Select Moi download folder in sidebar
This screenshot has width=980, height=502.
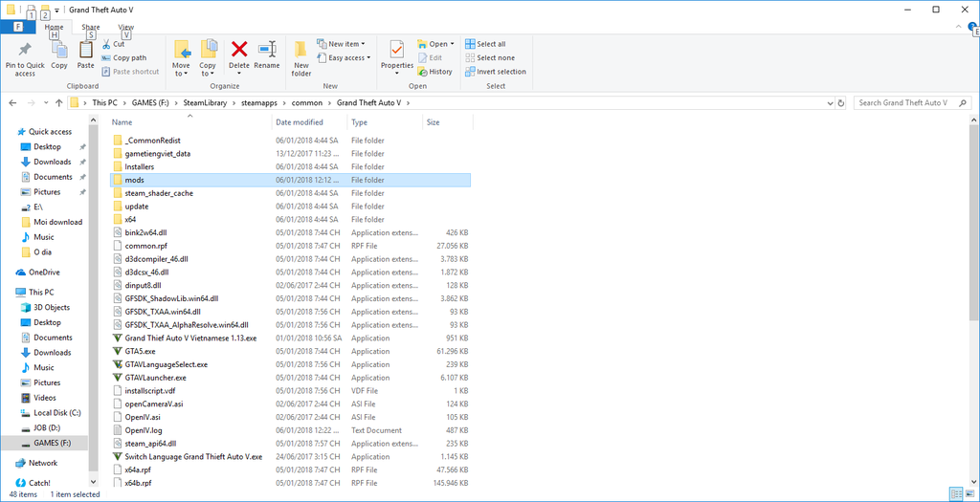[57, 222]
